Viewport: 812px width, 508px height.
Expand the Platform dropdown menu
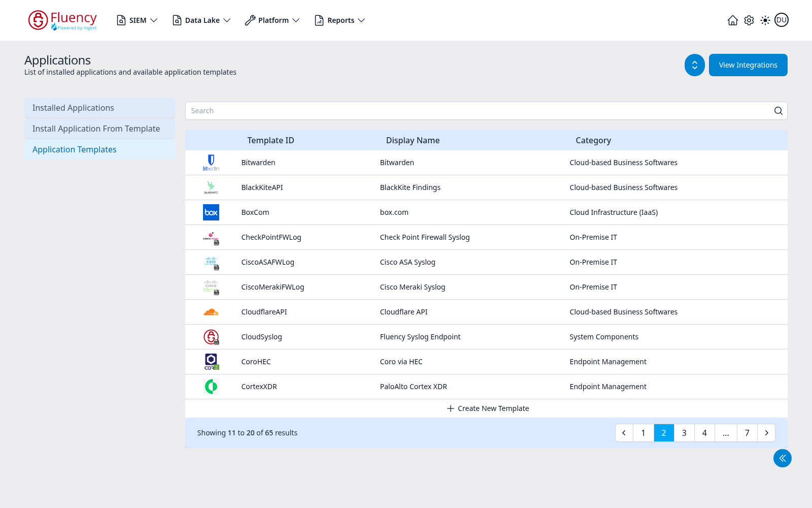pyautogui.click(x=273, y=20)
